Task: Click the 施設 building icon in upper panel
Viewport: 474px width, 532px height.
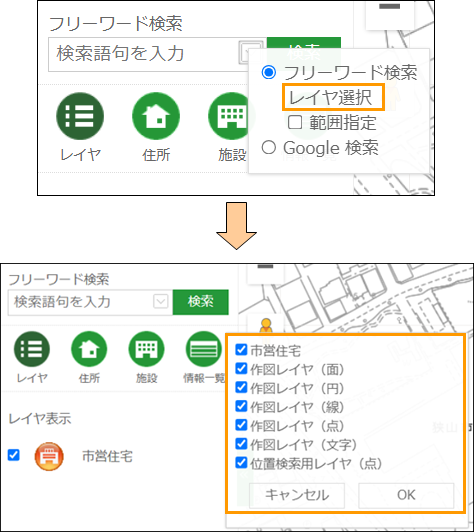Action: [229, 116]
